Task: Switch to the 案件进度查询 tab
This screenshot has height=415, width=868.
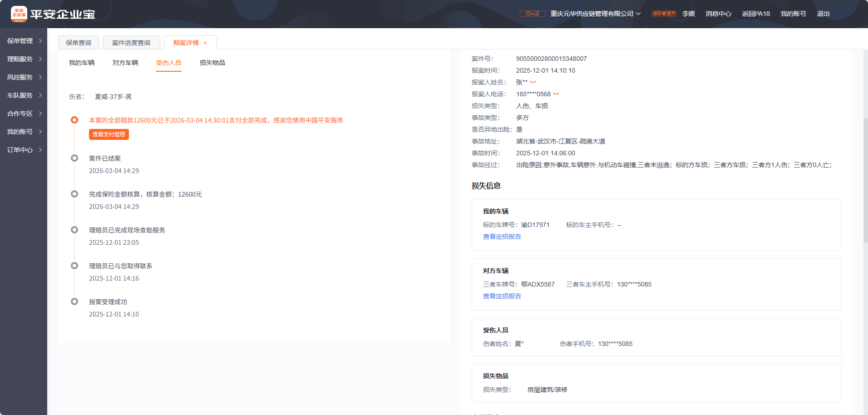Action: pos(131,43)
